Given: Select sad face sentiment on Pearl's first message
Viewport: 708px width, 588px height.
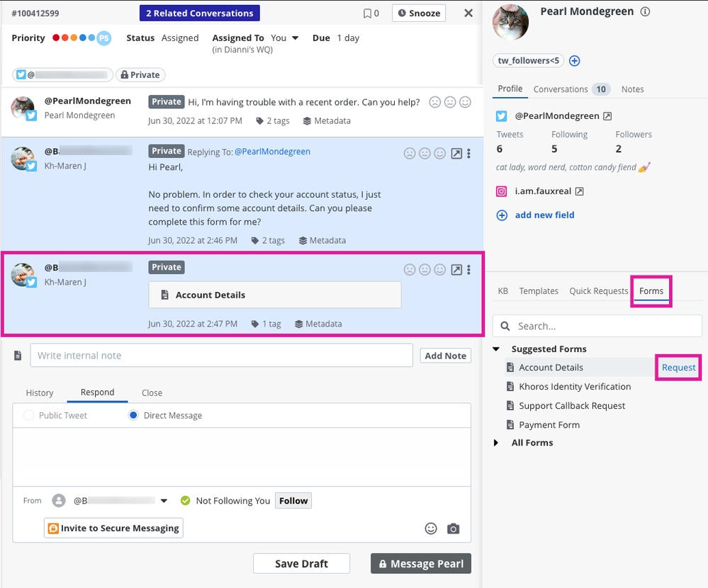Looking at the screenshot, I should 435,103.
